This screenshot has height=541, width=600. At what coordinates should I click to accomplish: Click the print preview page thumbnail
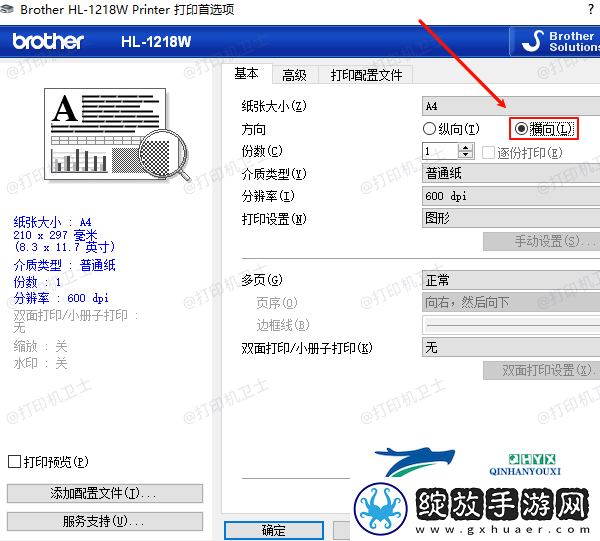click(x=105, y=134)
